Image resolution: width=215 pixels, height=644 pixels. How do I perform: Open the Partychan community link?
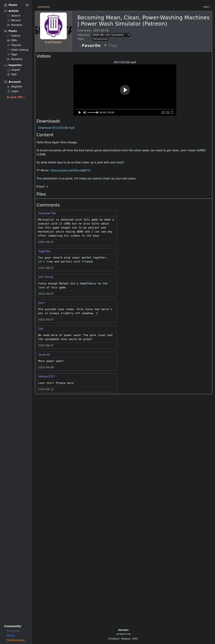13,631
